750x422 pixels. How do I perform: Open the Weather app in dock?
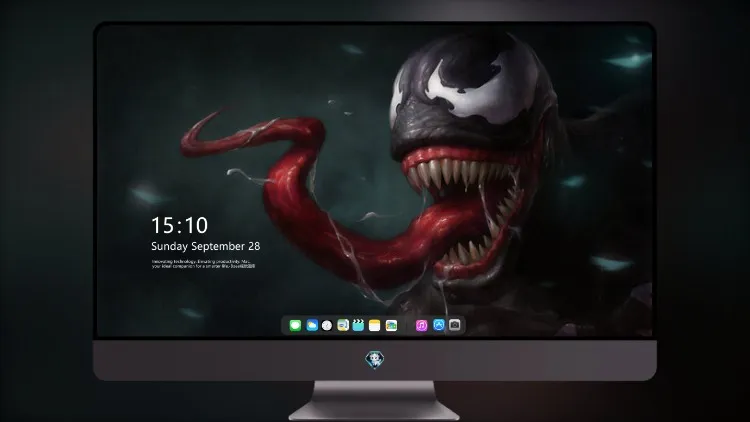tap(312, 325)
